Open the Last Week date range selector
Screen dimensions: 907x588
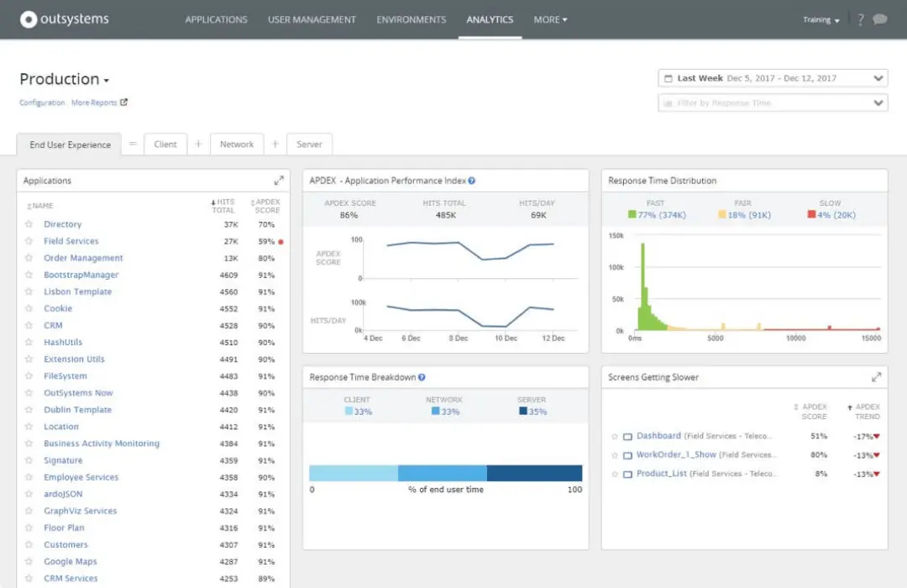[x=772, y=77]
